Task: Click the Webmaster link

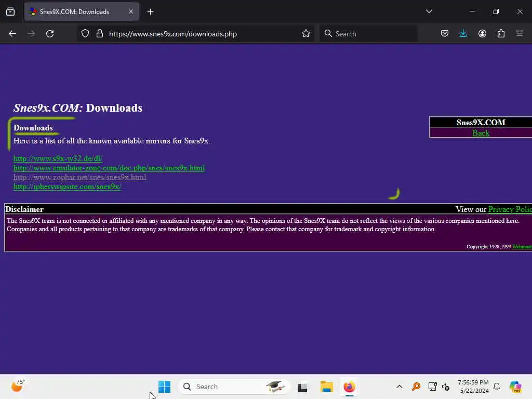Action: coord(522,247)
